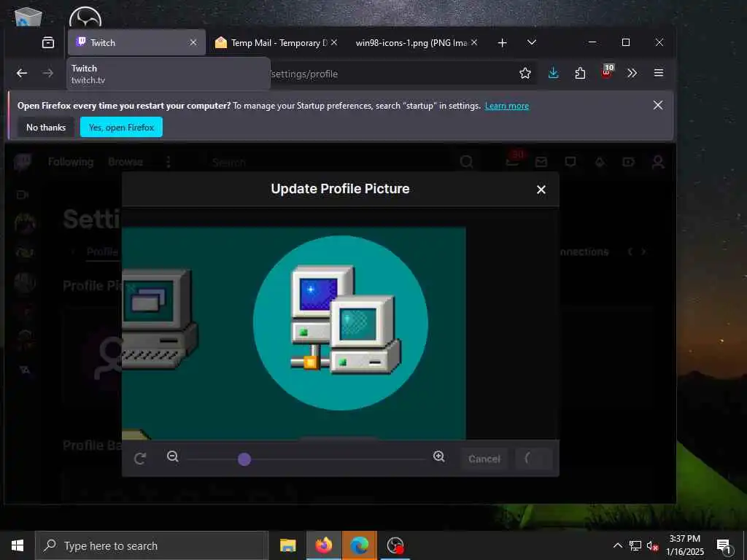This screenshot has width=747, height=560.
Task: Open the Windows Start menu
Action: pos(18,545)
